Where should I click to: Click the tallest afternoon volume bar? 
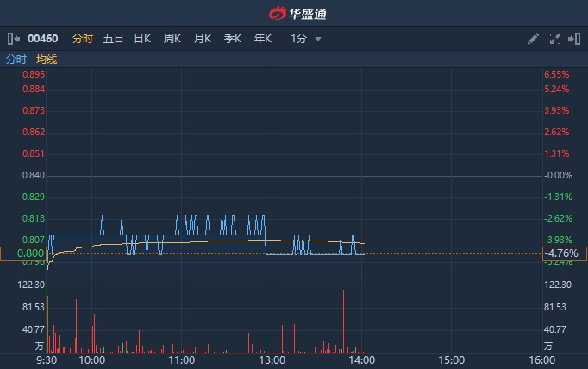pyautogui.click(x=343, y=322)
